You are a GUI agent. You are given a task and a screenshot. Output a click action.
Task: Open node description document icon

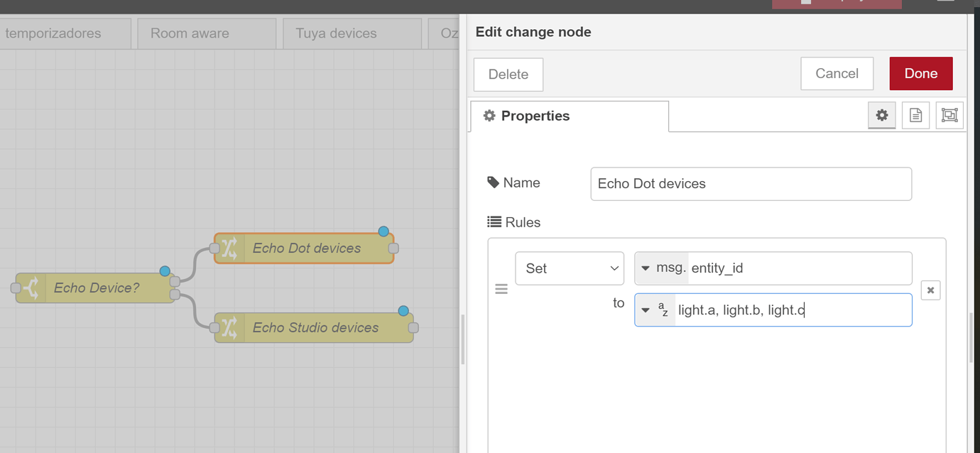(915, 115)
